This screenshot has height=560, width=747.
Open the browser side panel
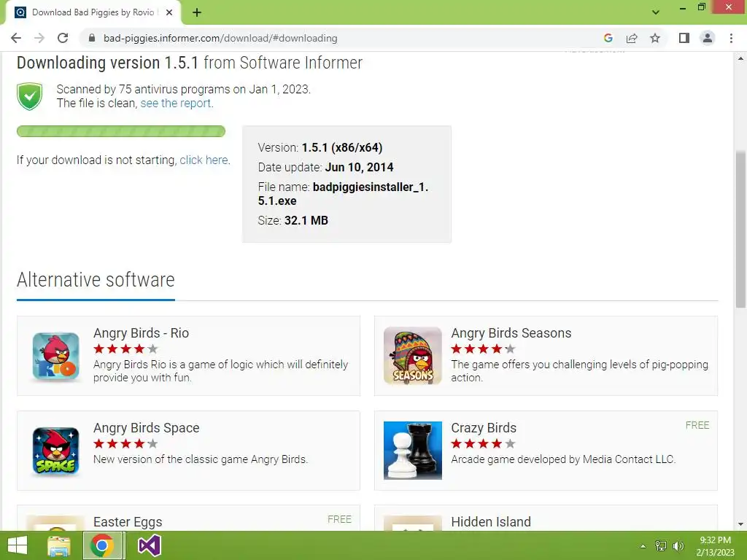click(x=684, y=38)
